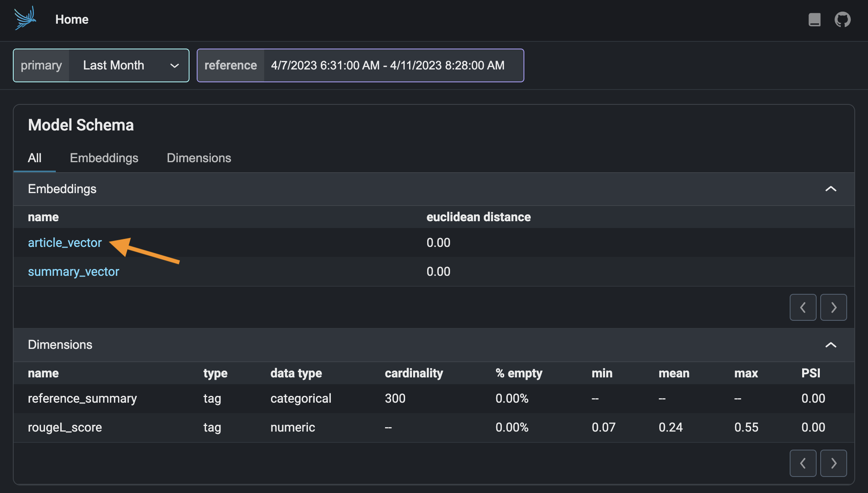Open the GitHub icon link
Screen dimensions: 868x493
pyautogui.click(x=842, y=19)
